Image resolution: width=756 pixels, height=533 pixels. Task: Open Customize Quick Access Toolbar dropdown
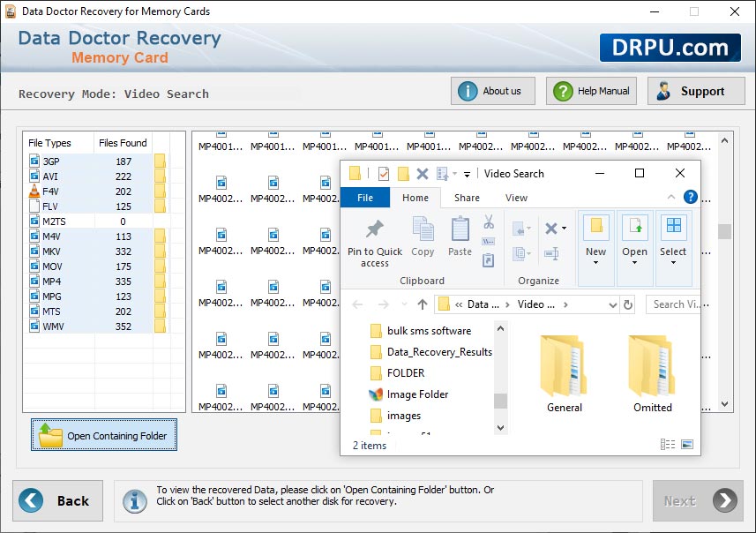point(467,174)
